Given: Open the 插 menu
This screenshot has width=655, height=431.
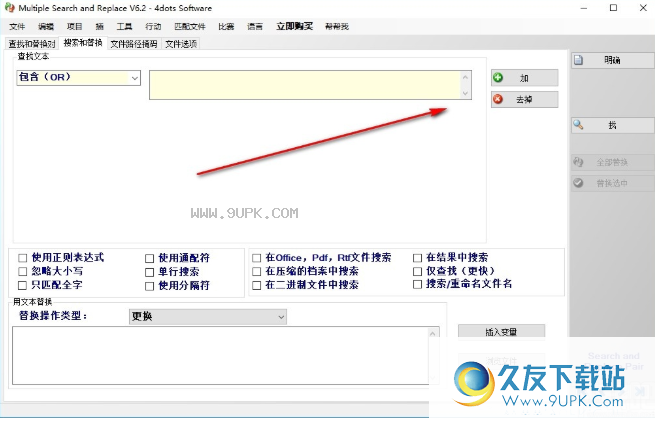Looking at the screenshot, I should tap(99, 27).
